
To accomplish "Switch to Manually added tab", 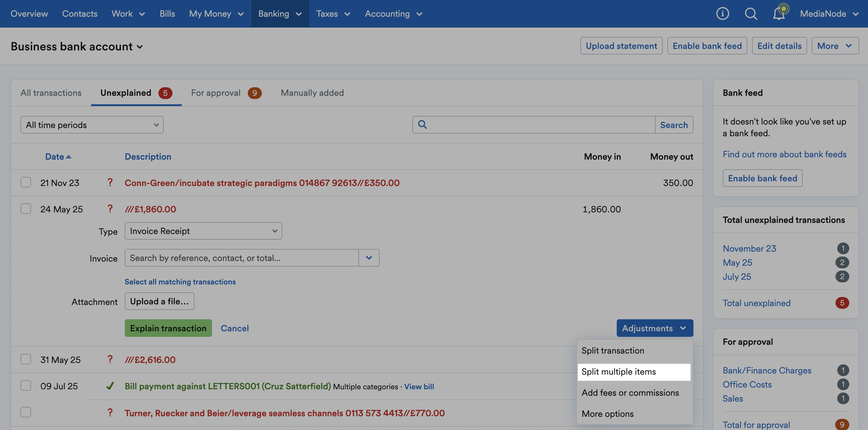I will point(312,93).
